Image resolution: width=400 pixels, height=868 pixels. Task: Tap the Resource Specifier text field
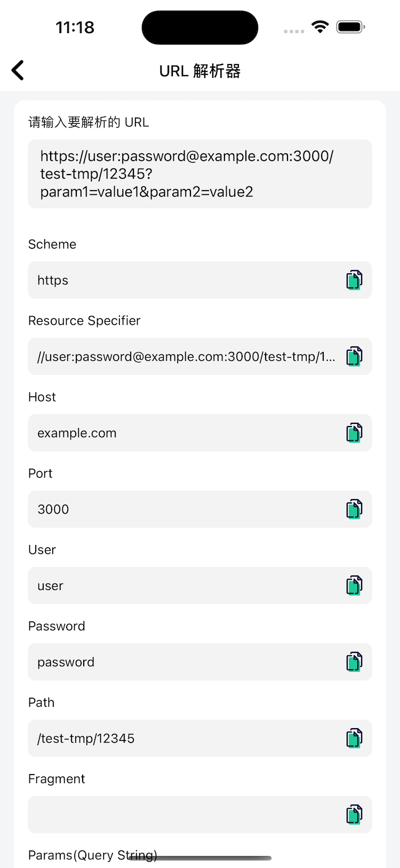click(181, 357)
